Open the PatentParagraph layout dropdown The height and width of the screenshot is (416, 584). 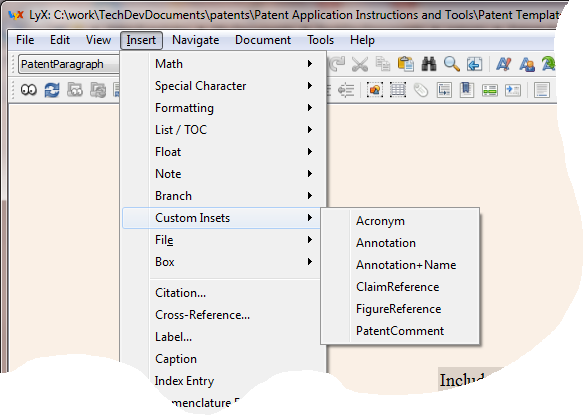tap(69, 64)
